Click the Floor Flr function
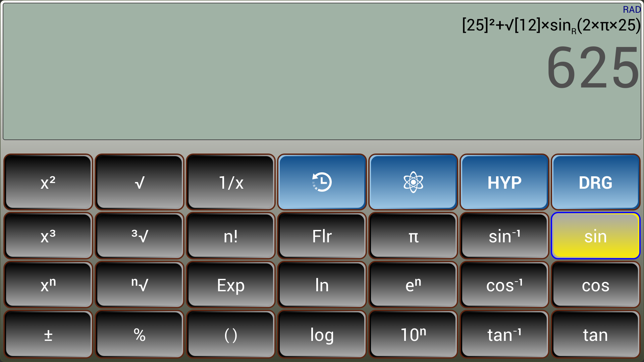Screen dimensions: 644x362 click(322, 236)
